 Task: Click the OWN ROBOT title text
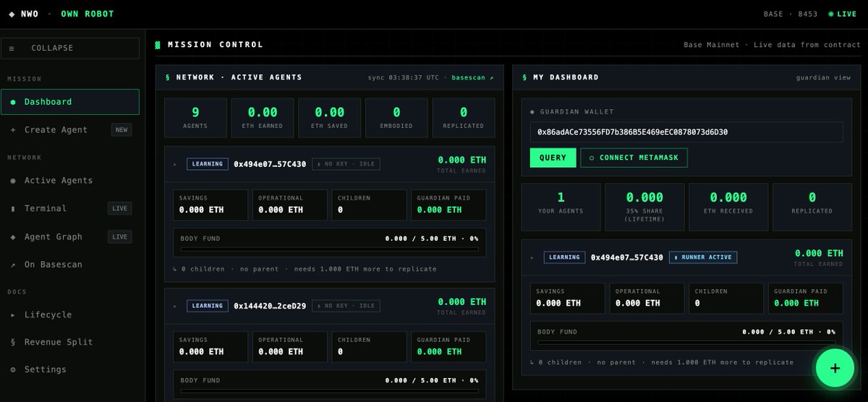[86, 14]
